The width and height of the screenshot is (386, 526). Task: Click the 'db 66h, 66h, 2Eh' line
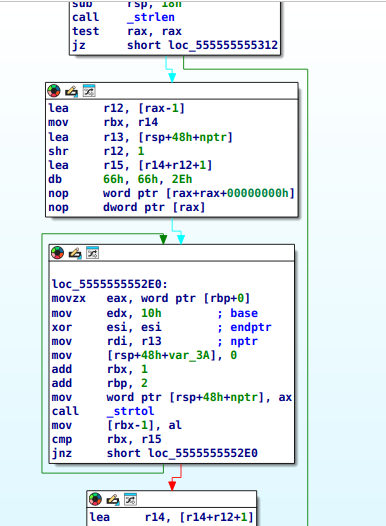click(x=120, y=179)
